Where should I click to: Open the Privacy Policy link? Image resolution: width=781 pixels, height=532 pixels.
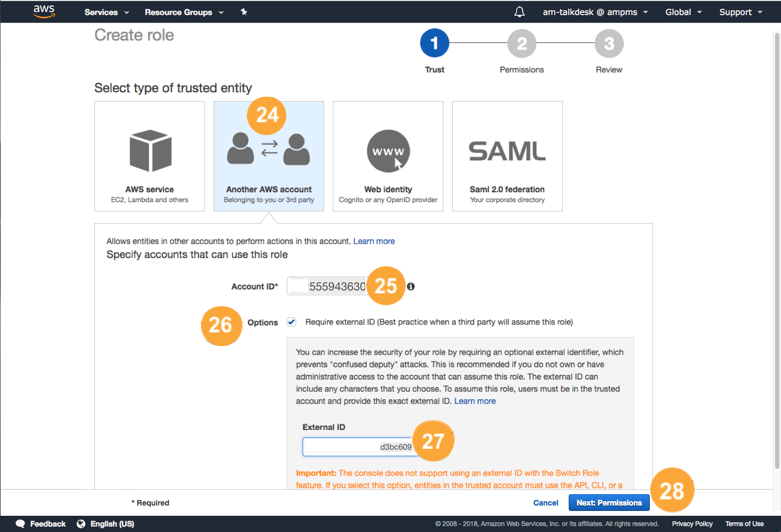click(692, 524)
